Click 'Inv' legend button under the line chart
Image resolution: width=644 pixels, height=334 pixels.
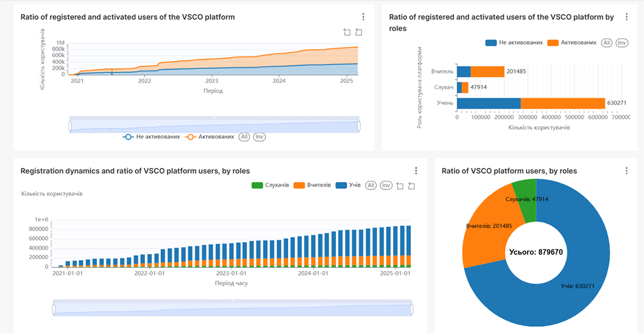pos(259,137)
